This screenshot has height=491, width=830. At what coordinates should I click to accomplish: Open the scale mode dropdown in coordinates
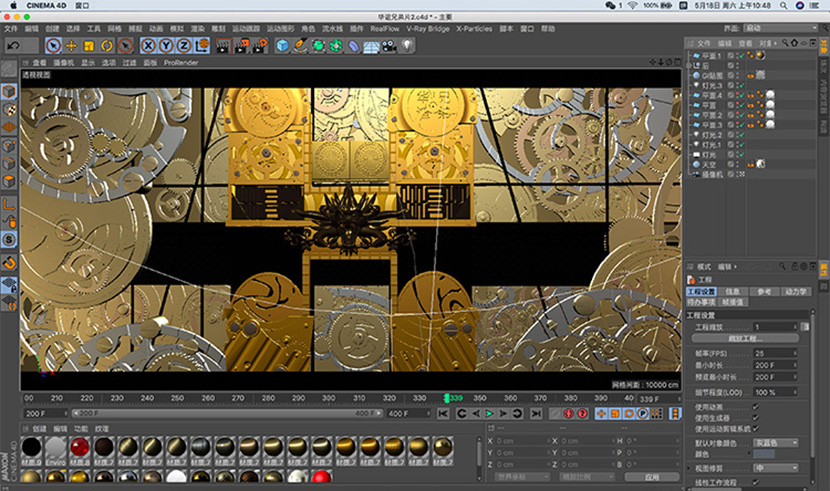(587, 477)
